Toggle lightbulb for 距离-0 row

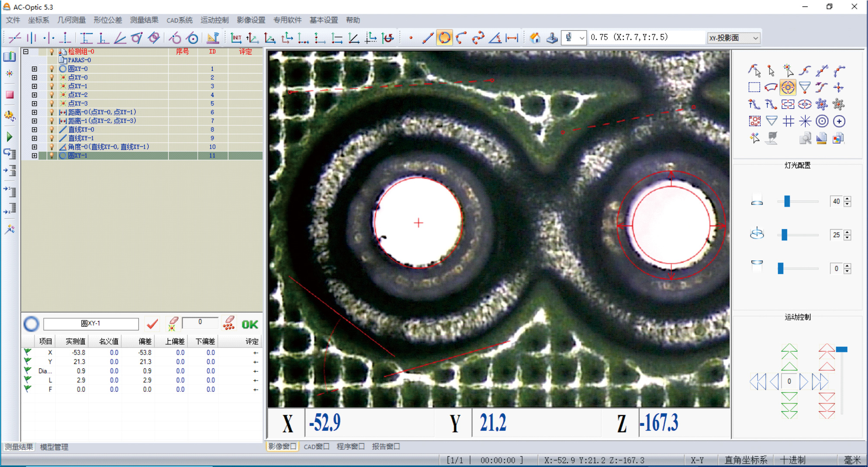coord(51,112)
